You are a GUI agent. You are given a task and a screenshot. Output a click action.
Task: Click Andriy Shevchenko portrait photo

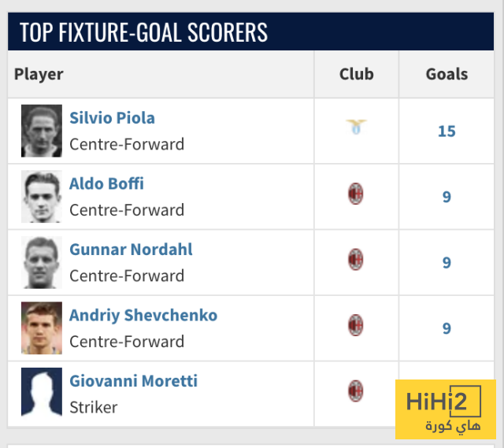(42, 328)
